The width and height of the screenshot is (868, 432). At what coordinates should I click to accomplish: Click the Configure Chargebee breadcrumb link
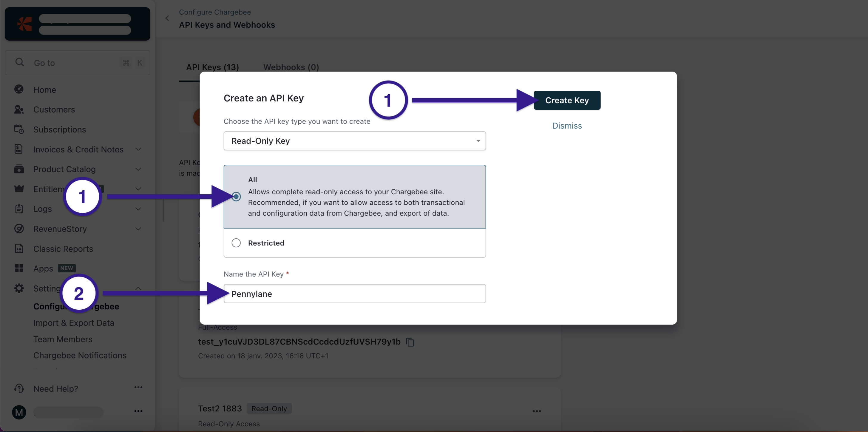[215, 12]
